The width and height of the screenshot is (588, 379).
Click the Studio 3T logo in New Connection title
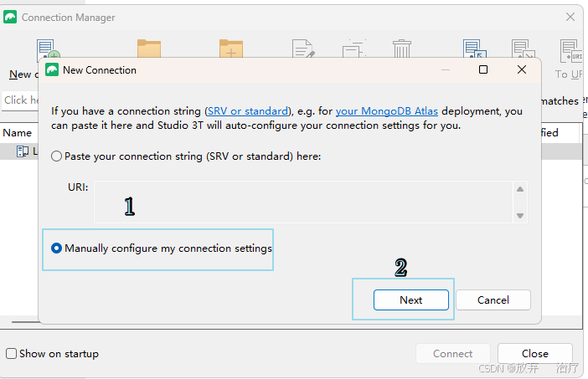pos(52,69)
